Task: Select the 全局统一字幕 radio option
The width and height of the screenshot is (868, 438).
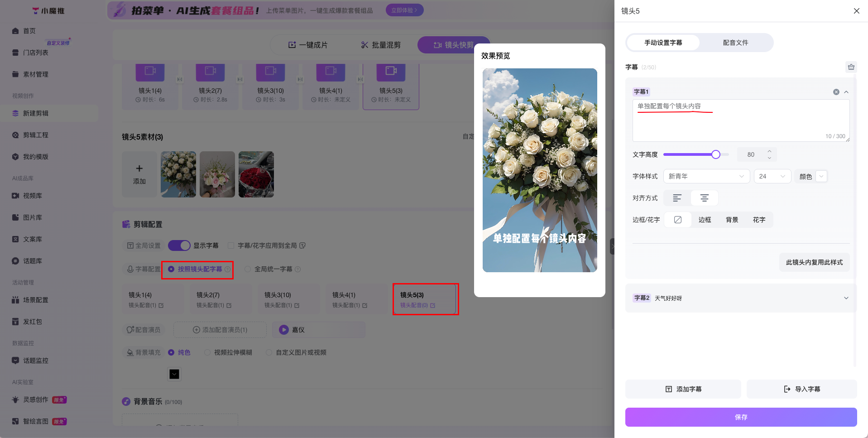Action: pos(249,269)
